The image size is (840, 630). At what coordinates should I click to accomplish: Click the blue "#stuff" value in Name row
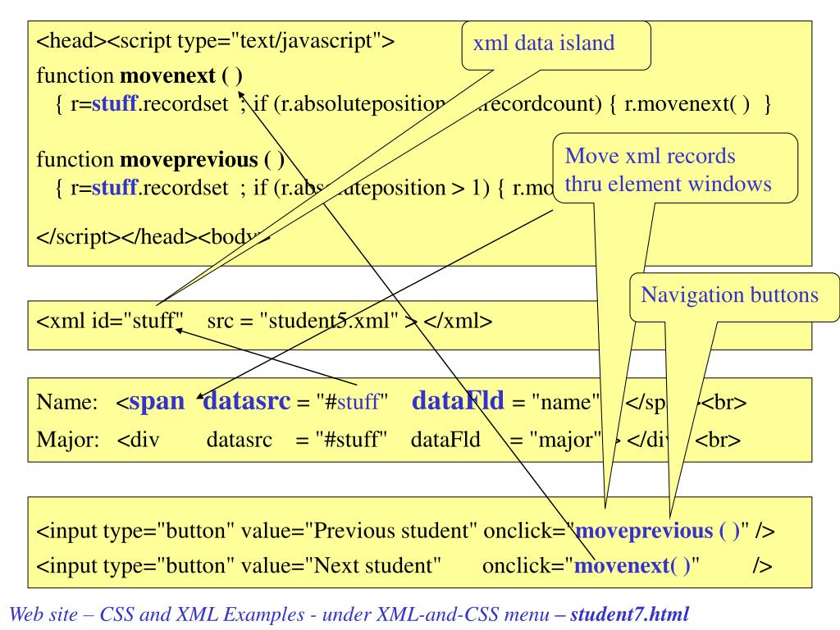[x=352, y=402]
